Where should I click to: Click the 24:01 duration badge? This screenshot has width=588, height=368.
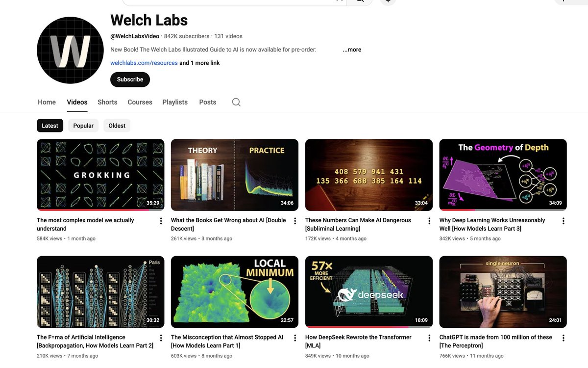[x=556, y=320]
